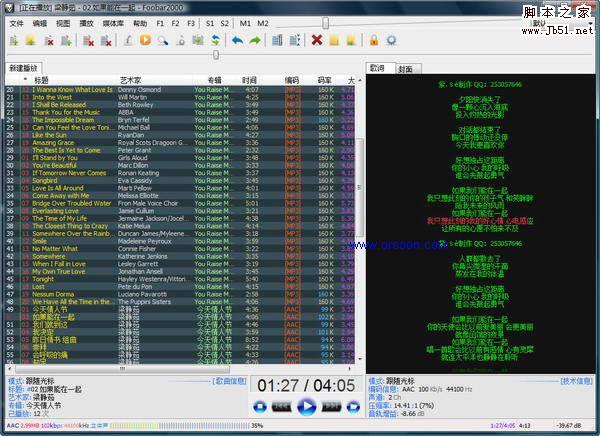Click the [歌曲信息] link
Viewport: 600px width, 436px height.
[229, 381]
